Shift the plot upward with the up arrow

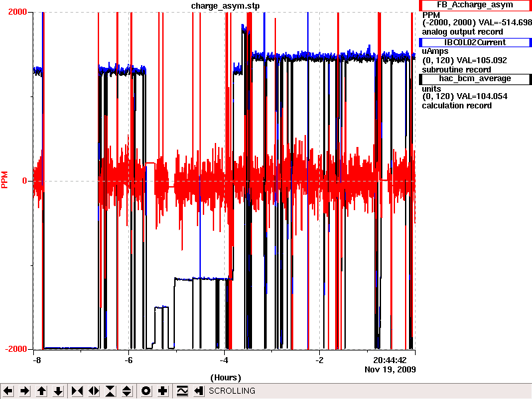click(42, 391)
